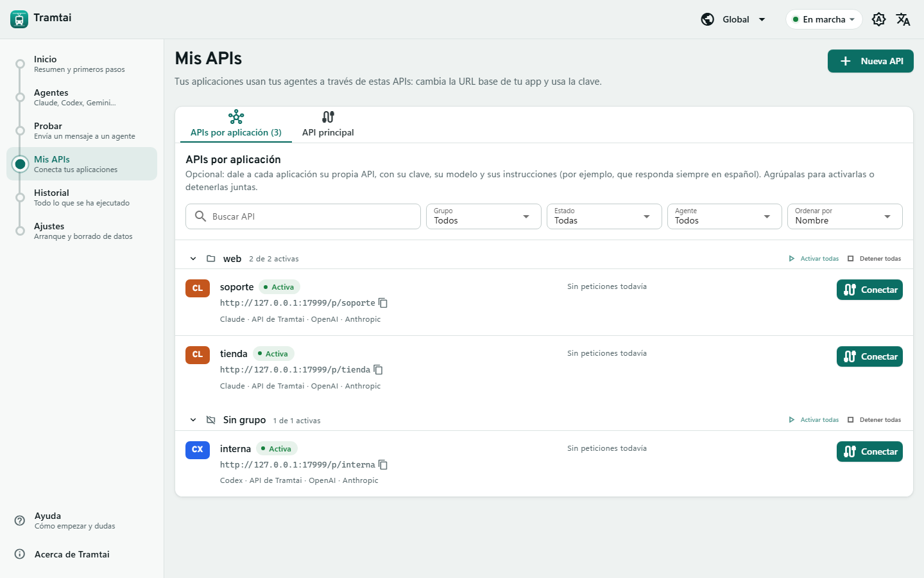The image size is (924, 578).
Task: Copy the soporte URL with copy icon
Action: pos(383,302)
